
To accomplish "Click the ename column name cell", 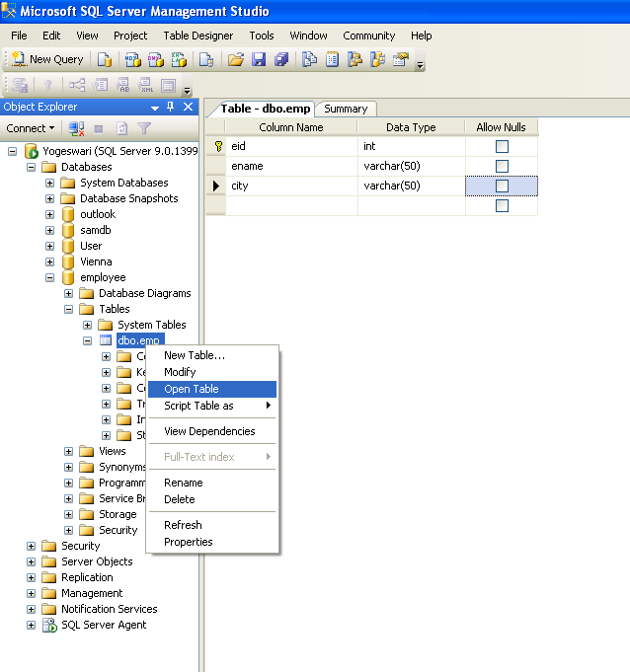I will pos(291,167).
